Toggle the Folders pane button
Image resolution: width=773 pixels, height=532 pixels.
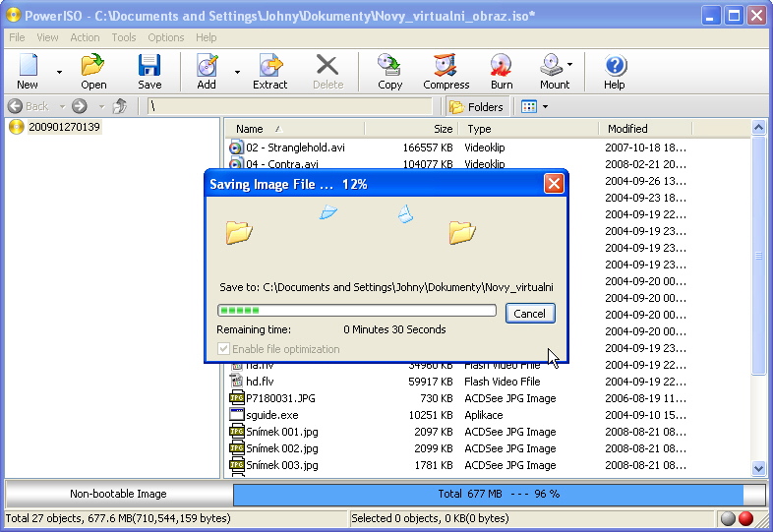point(476,106)
